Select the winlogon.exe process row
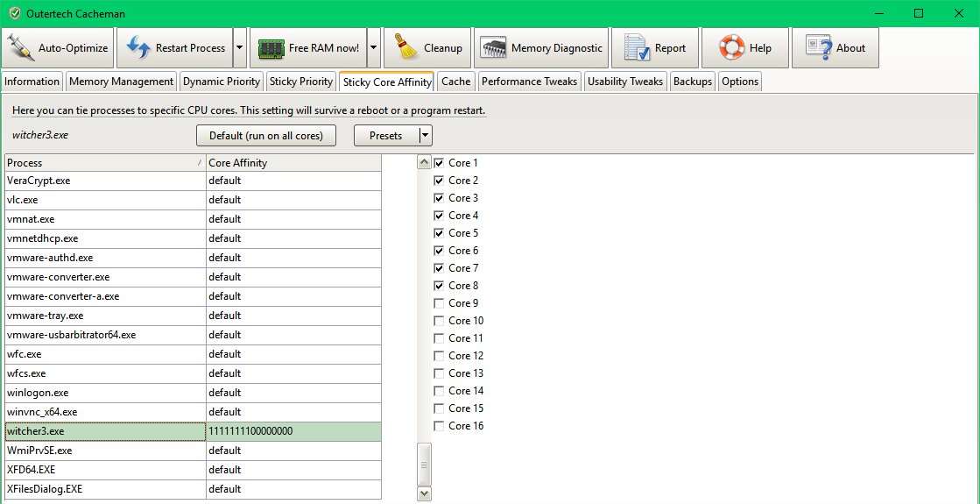 193,393
